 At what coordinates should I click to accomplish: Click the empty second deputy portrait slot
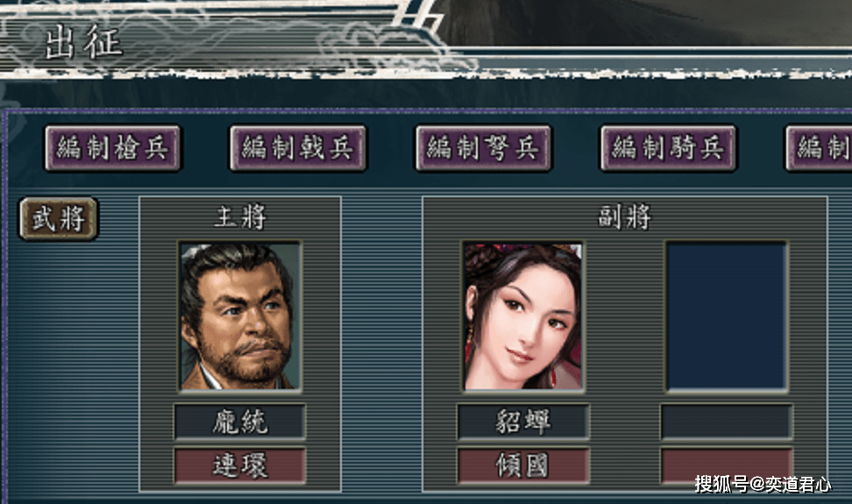click(x=727, y=316)
